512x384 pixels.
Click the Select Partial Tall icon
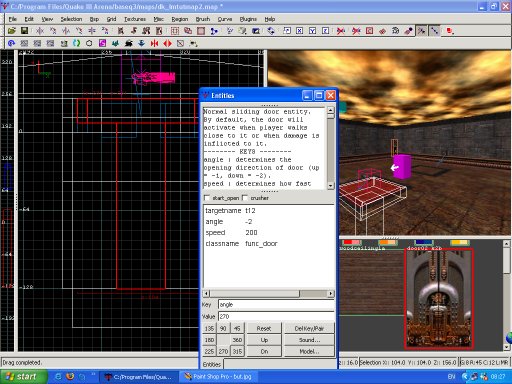146,31
